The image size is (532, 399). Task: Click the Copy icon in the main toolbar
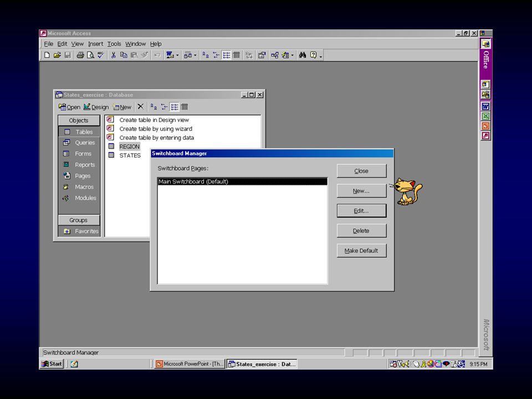[x=124, y=55]
